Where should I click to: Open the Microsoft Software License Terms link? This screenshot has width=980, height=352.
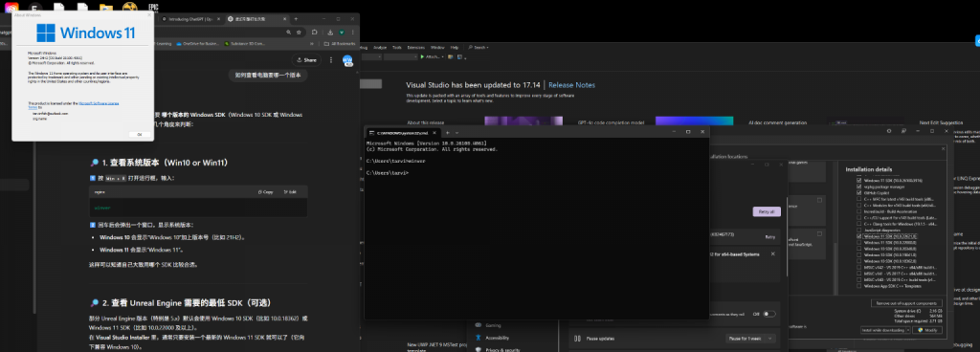click(99, 104)
